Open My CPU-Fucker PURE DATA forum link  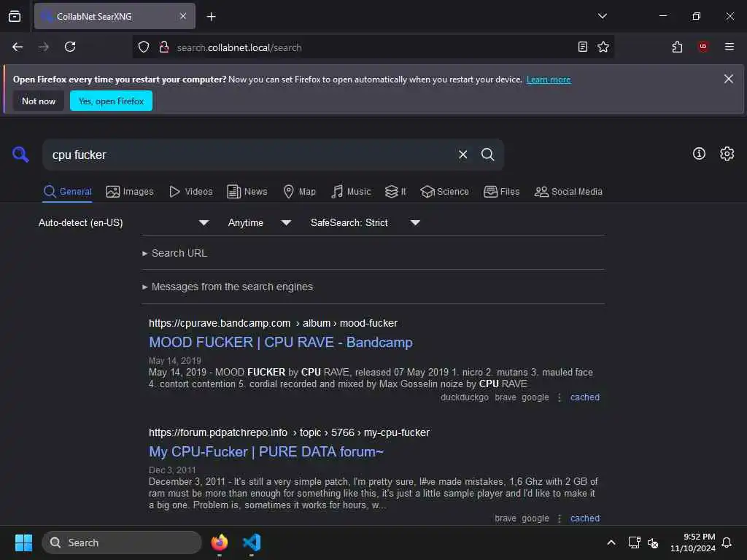pyautogui.click(x=266, y=452)
